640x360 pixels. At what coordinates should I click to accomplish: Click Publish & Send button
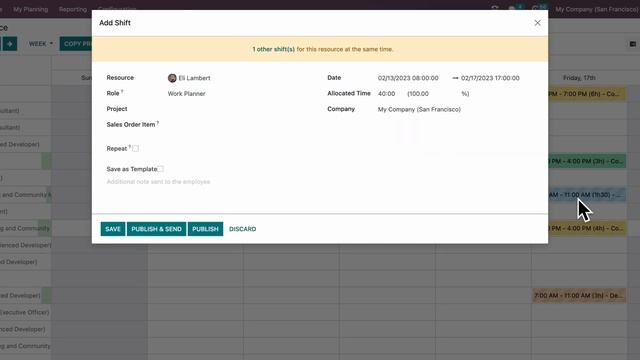156,229
